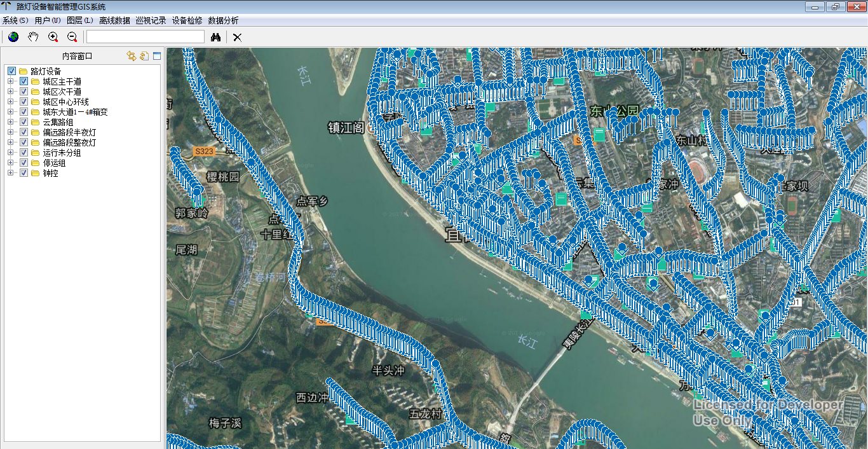Open the 图层(L) menu

pos(79,20)
